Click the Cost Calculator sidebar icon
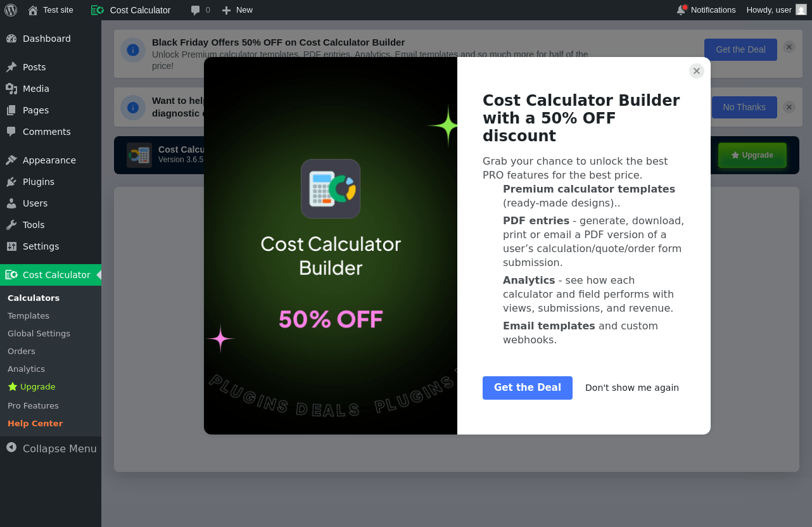 pos(11,275)
